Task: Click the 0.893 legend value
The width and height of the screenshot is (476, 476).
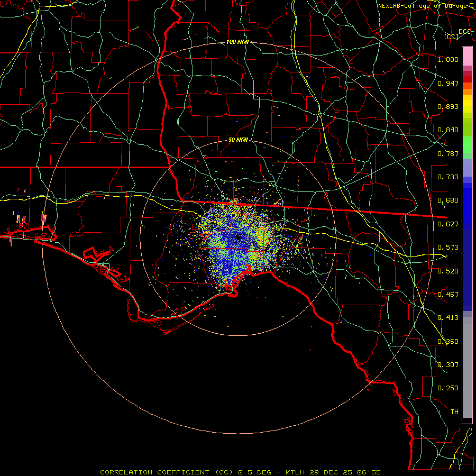Action: pyautogui.click(x=448, y=106)
